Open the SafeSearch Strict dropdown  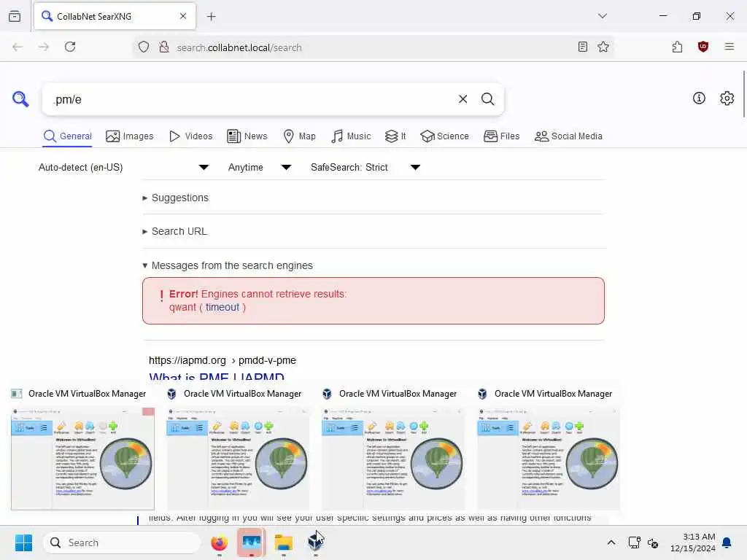(x=365, y=167)
